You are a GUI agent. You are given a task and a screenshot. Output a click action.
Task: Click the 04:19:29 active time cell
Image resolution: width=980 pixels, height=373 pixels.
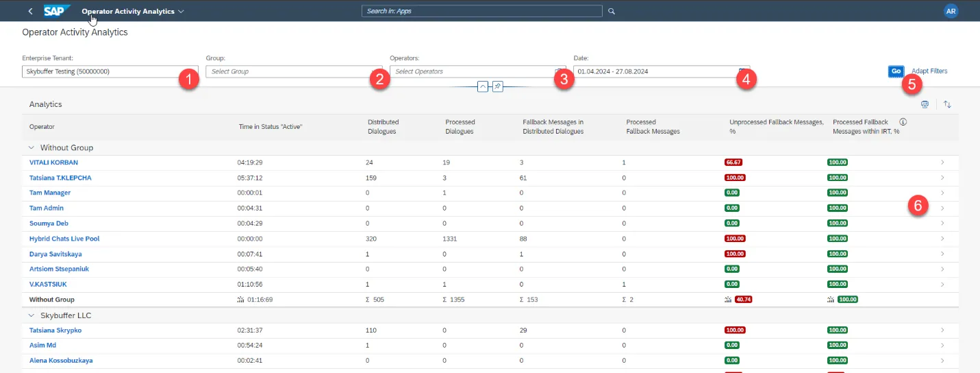click(x=250, y=163)
